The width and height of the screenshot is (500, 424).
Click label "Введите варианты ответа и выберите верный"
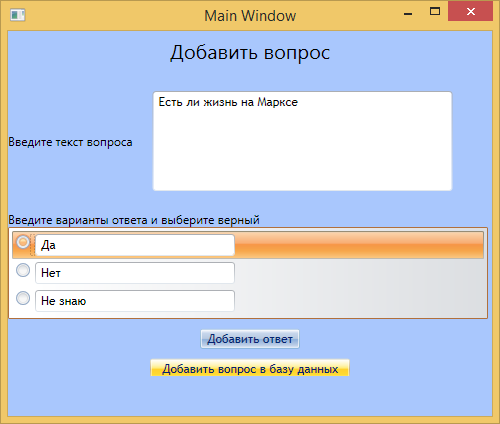tap(134, 220)
